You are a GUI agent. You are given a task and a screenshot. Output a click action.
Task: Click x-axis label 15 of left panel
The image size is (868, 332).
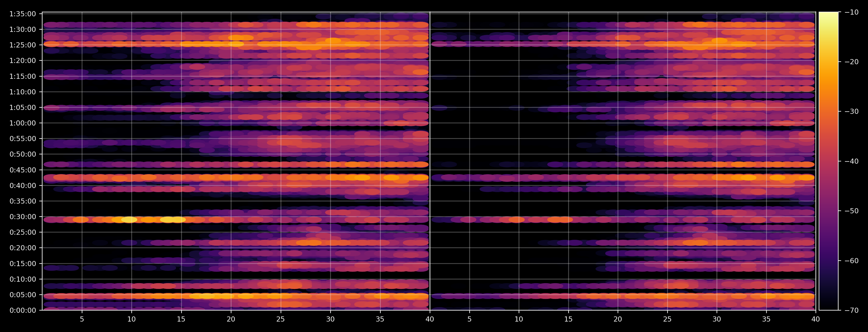[x=181, y=319]
